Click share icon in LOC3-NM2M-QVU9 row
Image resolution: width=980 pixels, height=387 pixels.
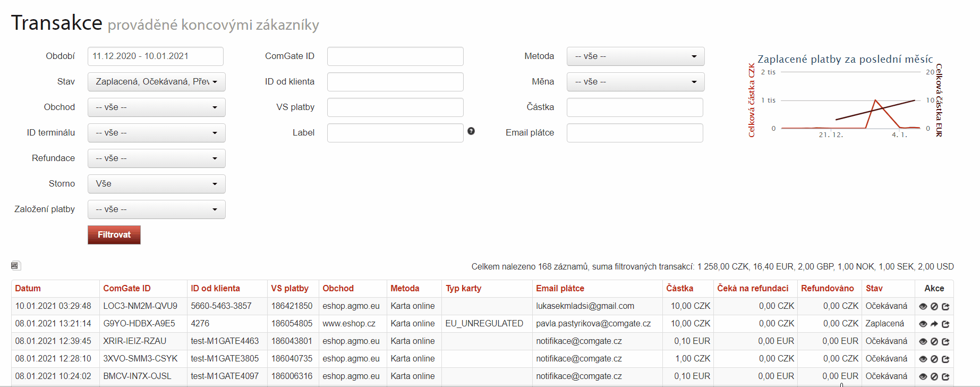click(x=945, y=307)
